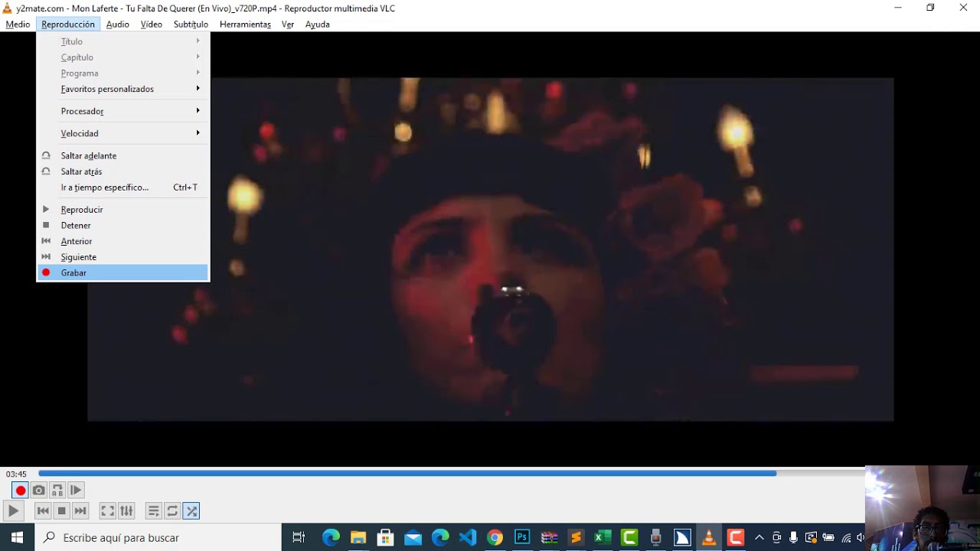
Task: Take a snapshot with the camera icon
Action: (x=39, y=491)
